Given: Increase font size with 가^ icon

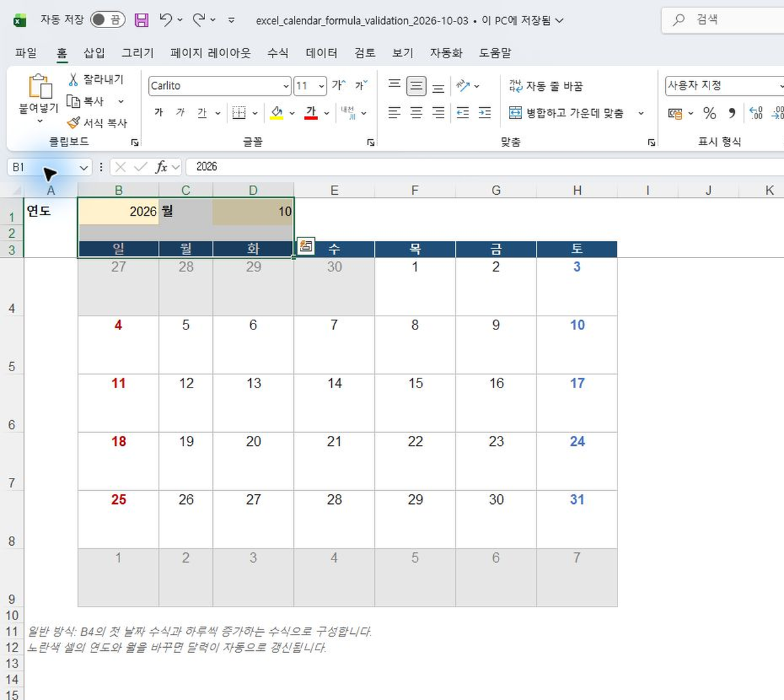Looking at the screenshot, I should 338,86.
